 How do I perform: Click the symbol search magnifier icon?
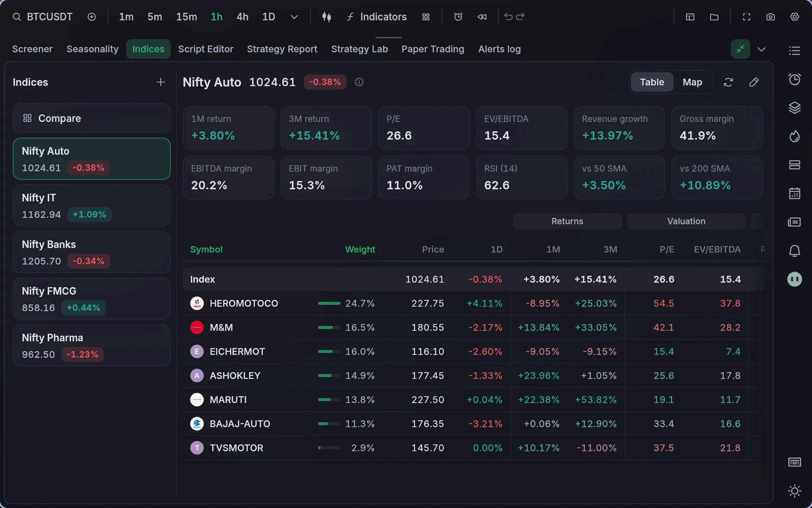(17, 17)
